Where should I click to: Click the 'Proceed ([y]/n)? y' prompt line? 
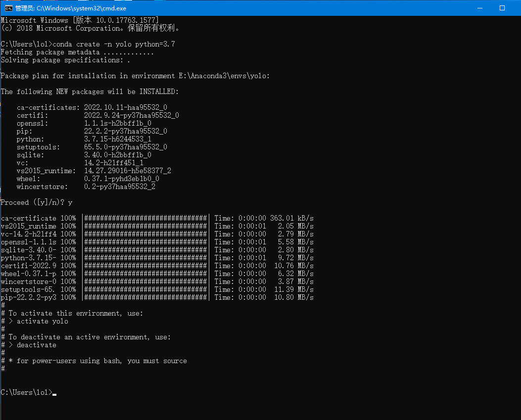coord(37,202)
